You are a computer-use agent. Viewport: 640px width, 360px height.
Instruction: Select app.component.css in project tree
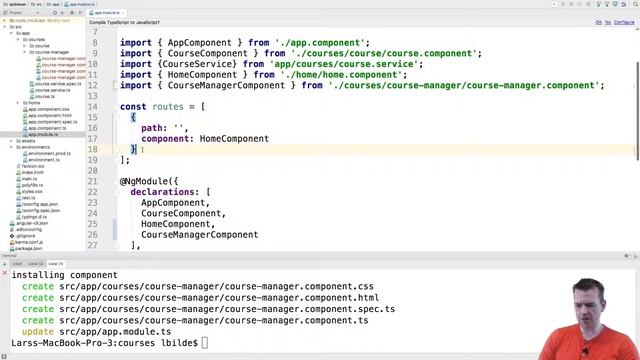point(46,109)
